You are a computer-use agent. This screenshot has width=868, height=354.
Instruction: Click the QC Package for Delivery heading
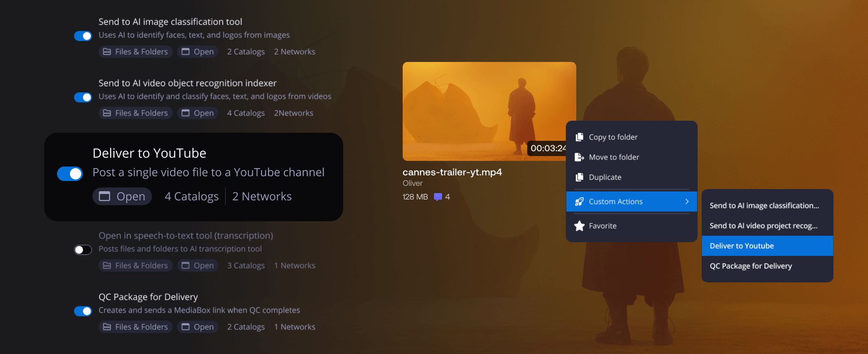pos(148,297)
